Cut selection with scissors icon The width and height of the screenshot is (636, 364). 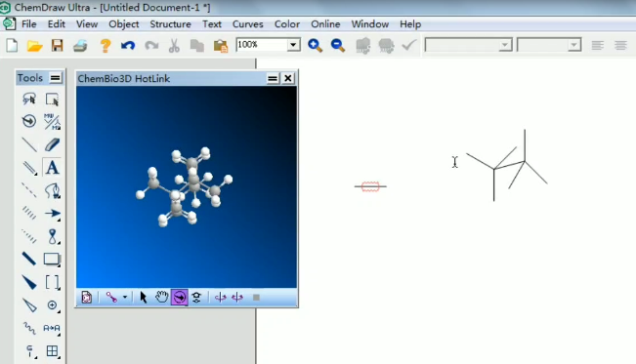174,46
